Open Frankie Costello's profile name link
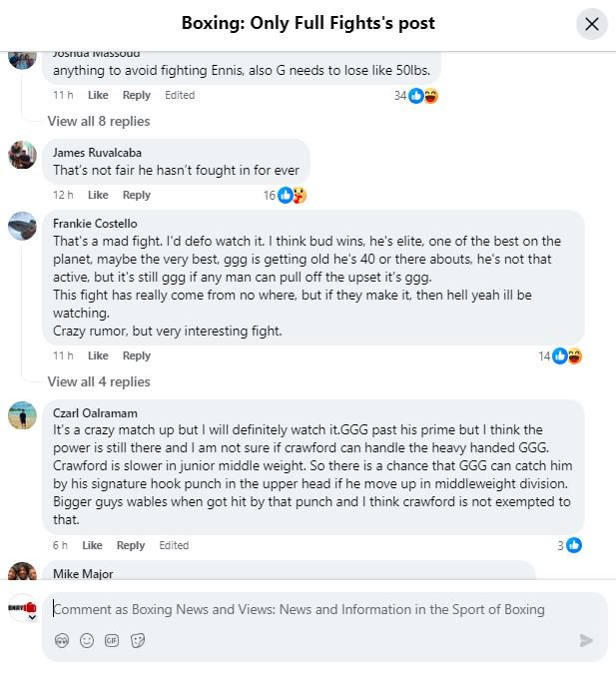This screenshot has width=616, height=674. pyautogui.click(x=95, y=223)
